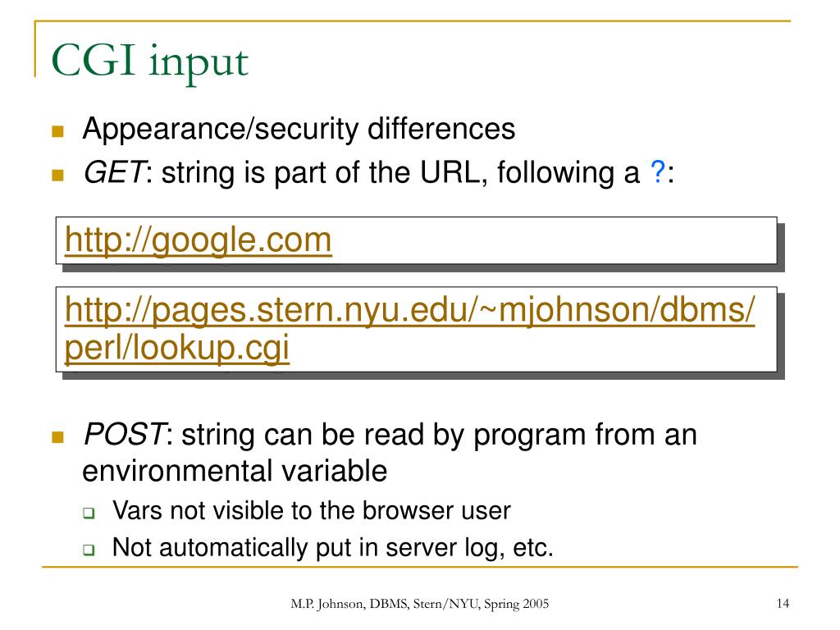This screenshot has height=630, width=840.
Task: Click the words environmental variable
Action: [x=235, y=472]
